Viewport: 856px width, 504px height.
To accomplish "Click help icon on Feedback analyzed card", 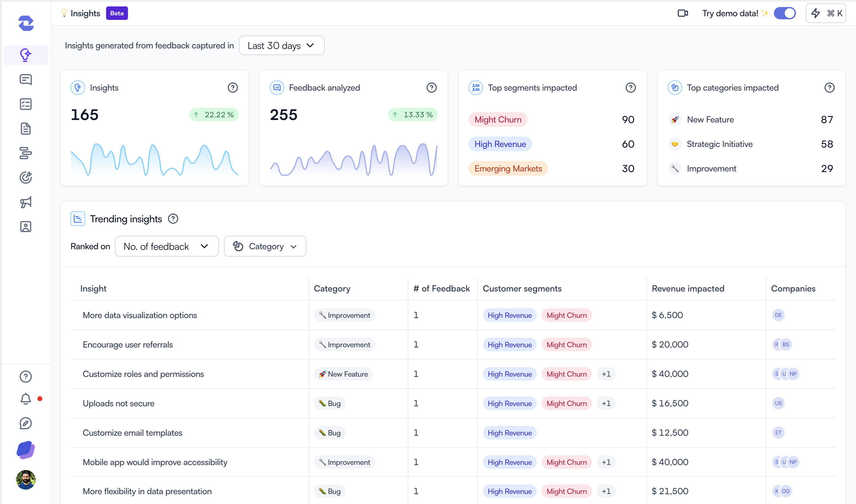I will click(431, 88).
